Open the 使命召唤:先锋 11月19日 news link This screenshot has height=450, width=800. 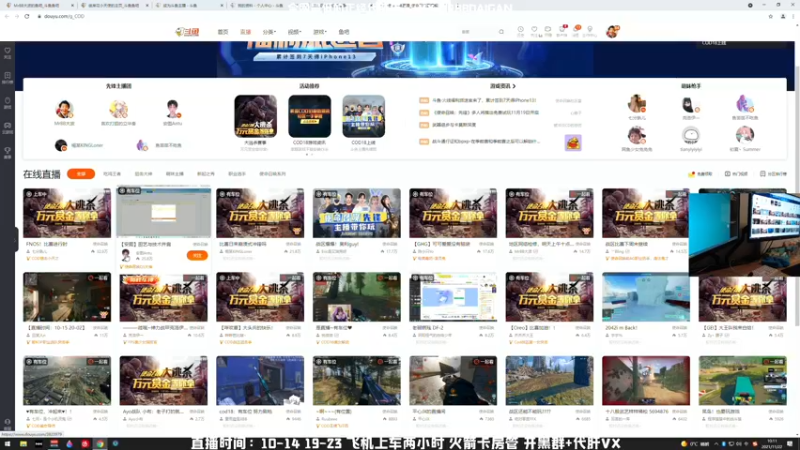(x=485, y=113)
